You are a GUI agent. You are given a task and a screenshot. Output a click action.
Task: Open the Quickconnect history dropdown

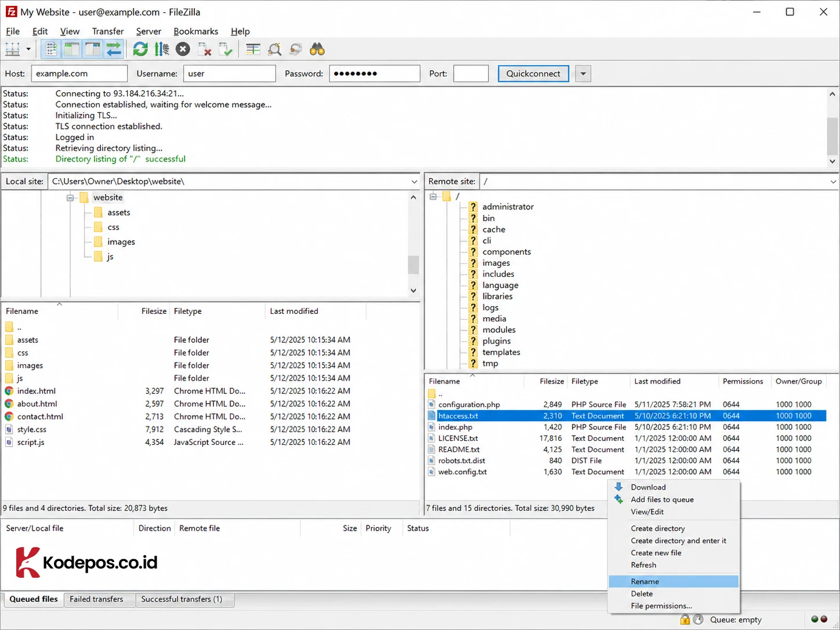tap(583, 74)
